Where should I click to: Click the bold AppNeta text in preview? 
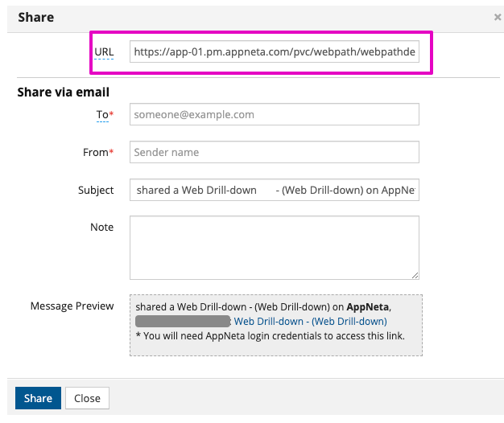tap(368, 306)
